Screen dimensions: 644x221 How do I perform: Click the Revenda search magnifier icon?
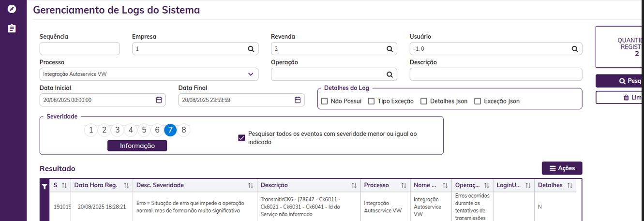click(389, 49)
